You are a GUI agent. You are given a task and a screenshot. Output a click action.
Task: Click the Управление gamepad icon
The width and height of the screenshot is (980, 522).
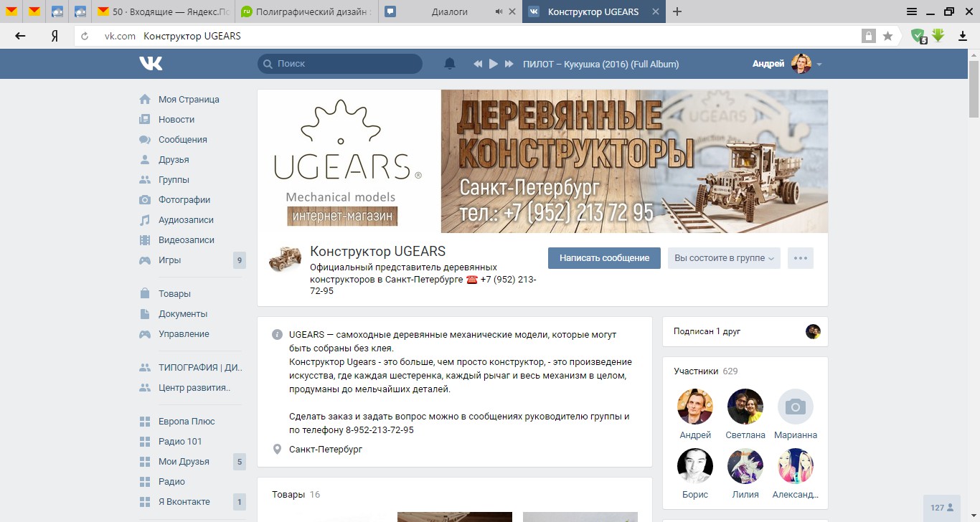(x=145, y=334)
